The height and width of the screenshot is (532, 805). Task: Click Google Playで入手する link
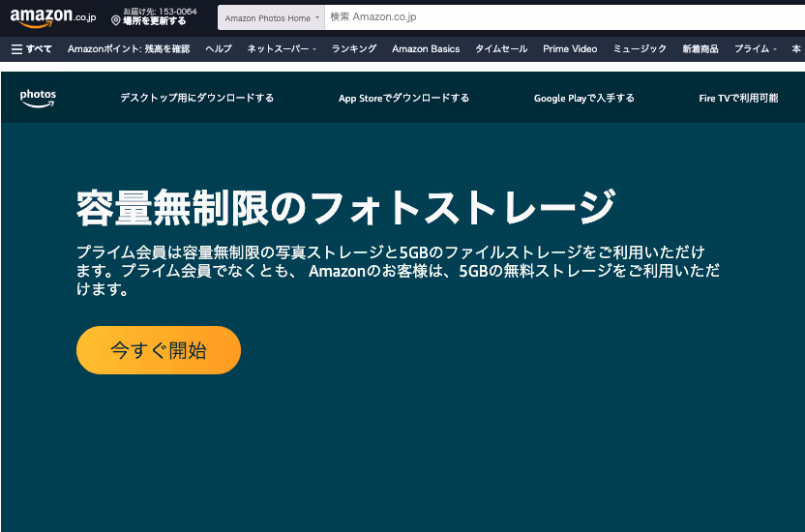[583, 98]
